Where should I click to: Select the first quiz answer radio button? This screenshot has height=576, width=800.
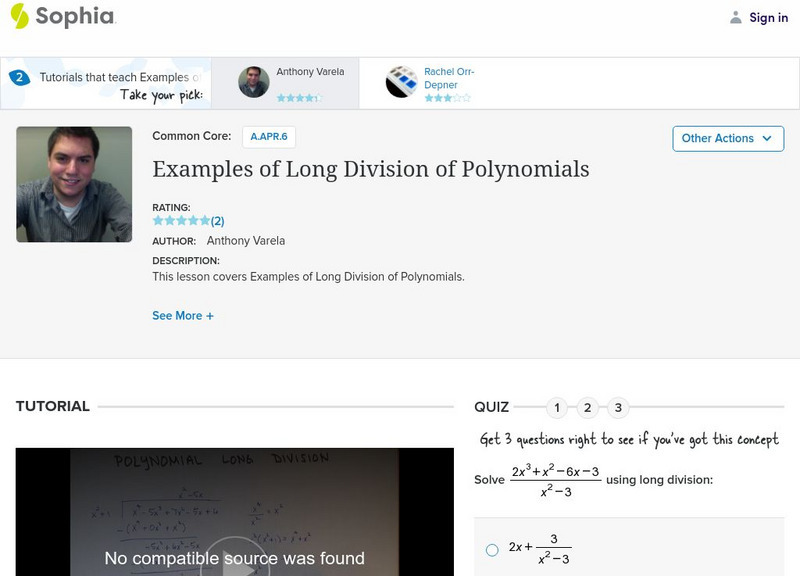coord(492,549)
